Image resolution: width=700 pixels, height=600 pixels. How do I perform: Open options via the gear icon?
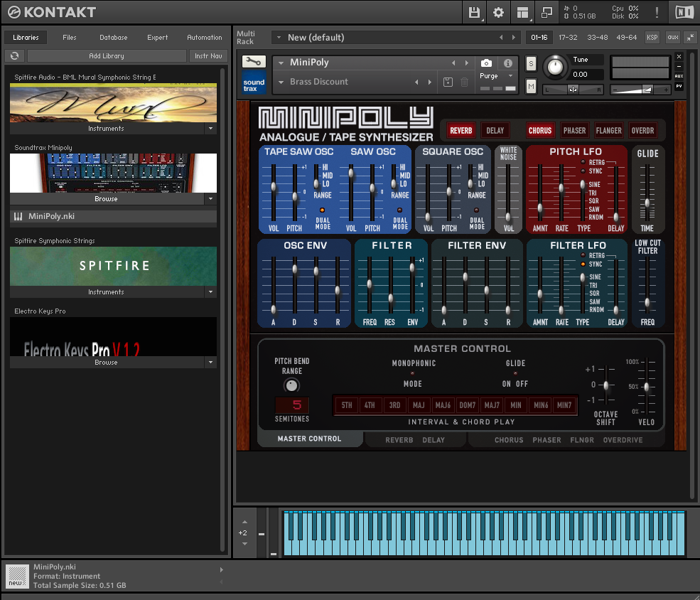pos(498,13)
